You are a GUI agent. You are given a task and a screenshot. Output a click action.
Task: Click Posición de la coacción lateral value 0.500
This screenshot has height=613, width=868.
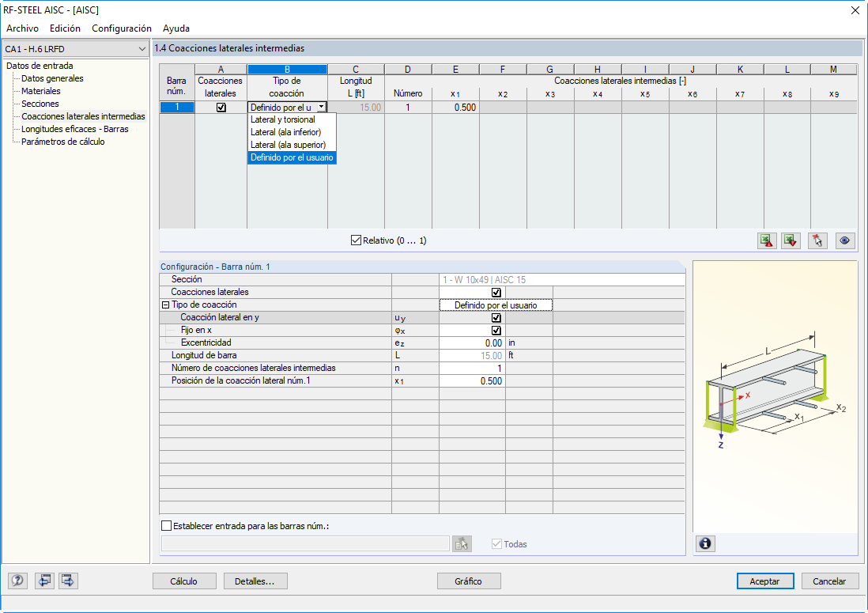coord(472,381)
